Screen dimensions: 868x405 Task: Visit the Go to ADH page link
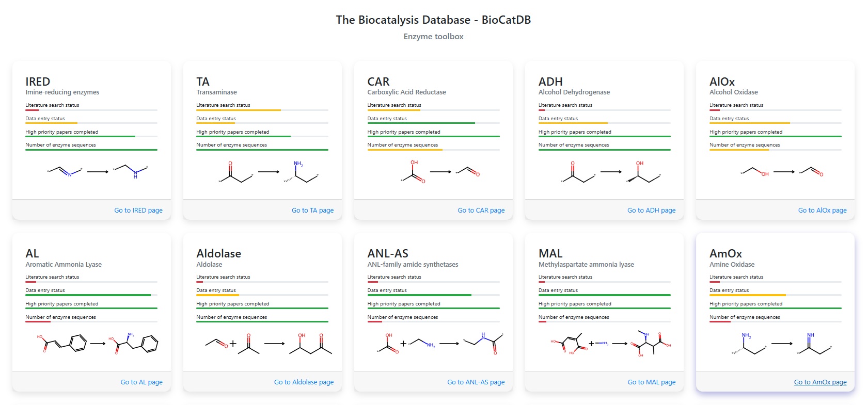click(651, 210)
